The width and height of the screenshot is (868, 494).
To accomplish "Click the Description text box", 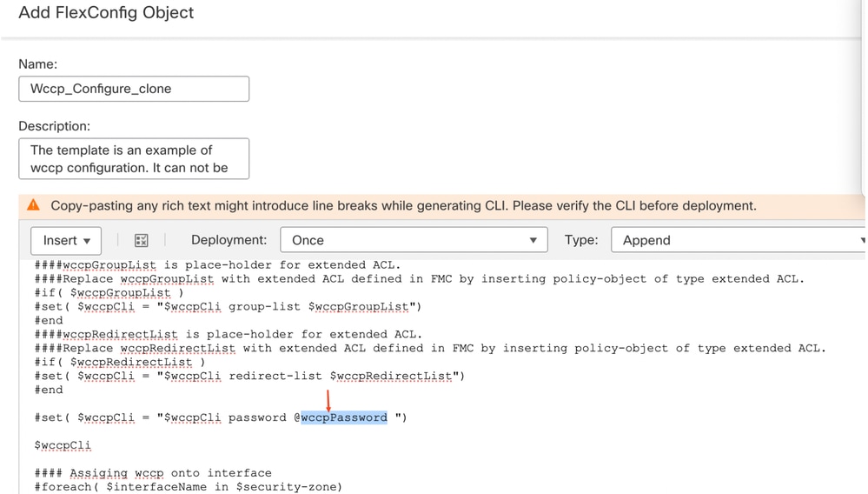I will (134, 159).
